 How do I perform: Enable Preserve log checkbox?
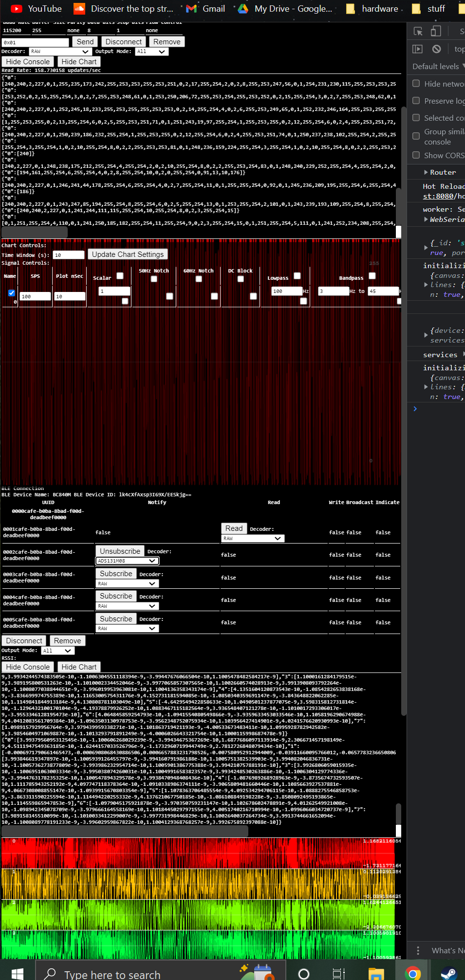(416, 100)
